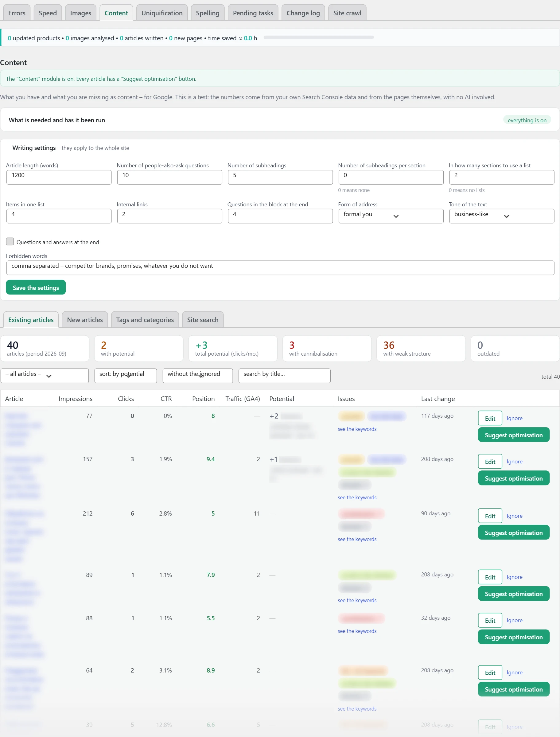Image resolution: width=560 pixels, height=737 pixels.
Task: Click the Number of subheadings field
Action: tap(280, 177)
